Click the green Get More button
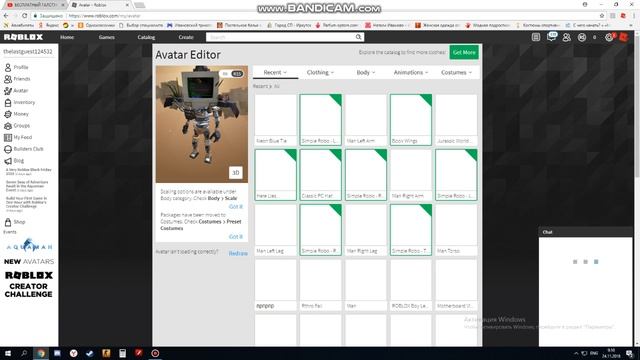Image resolution: width=640 pixels, height=360 pixels. click(464, 52)
